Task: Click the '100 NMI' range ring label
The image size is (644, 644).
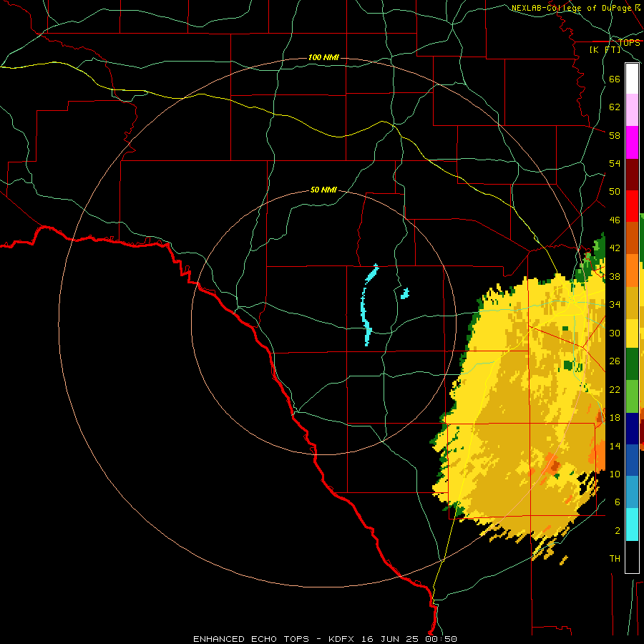Action: [x=323, y=57]
